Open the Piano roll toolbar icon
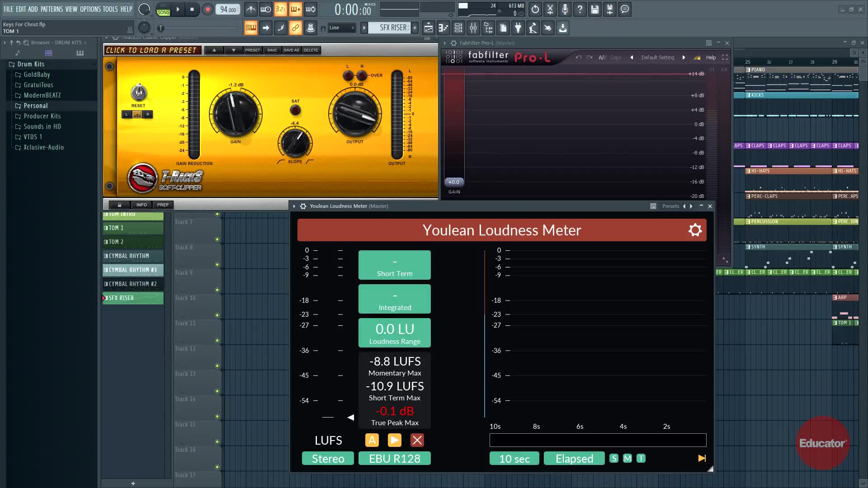 pos(443,28)
